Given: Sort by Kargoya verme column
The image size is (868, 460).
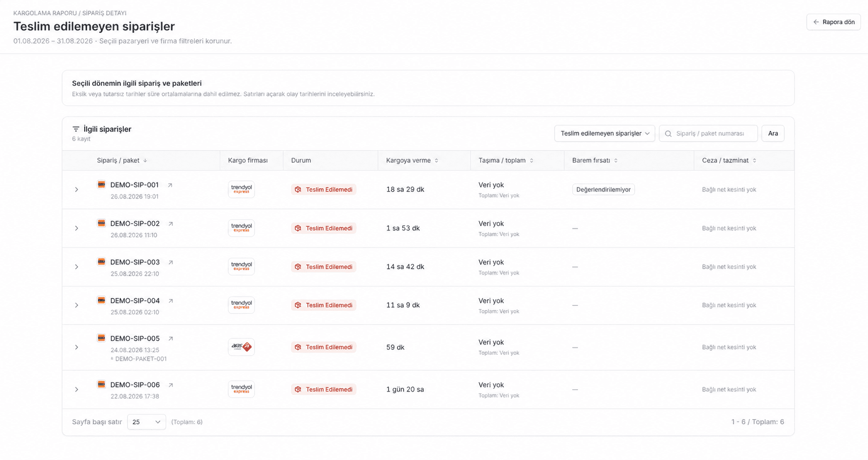Looking at the screenshot, I should pos(412,160).
